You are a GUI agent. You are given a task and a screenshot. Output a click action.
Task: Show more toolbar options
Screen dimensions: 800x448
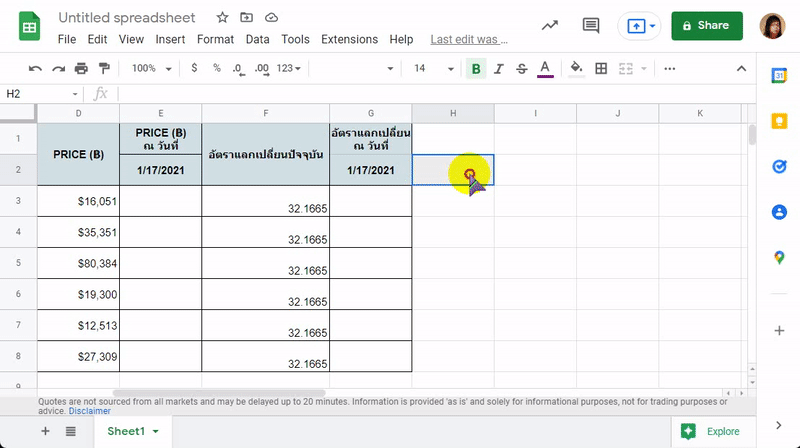[669, 68]
